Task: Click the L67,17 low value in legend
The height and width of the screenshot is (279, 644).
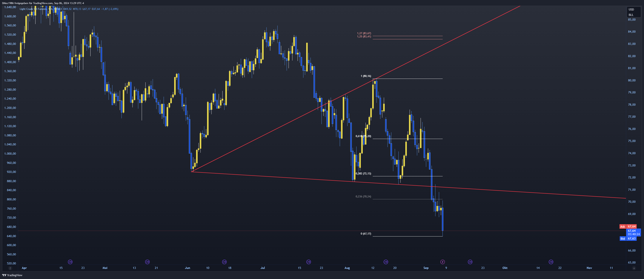Action: coord(86,9)
